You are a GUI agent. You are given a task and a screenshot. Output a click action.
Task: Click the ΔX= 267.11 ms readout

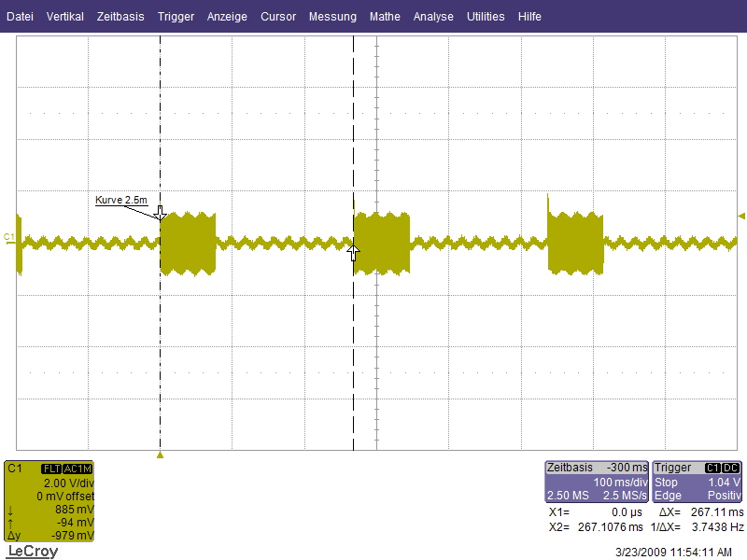701,512
